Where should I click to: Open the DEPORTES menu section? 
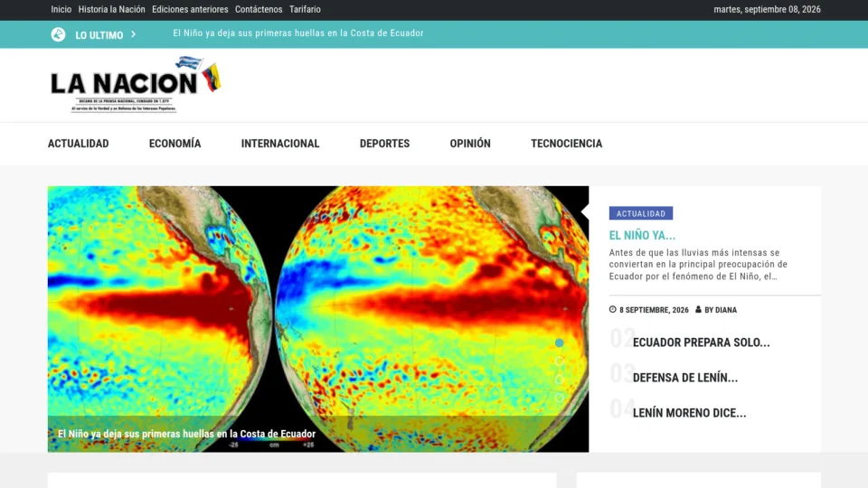[x=385, y=144]
